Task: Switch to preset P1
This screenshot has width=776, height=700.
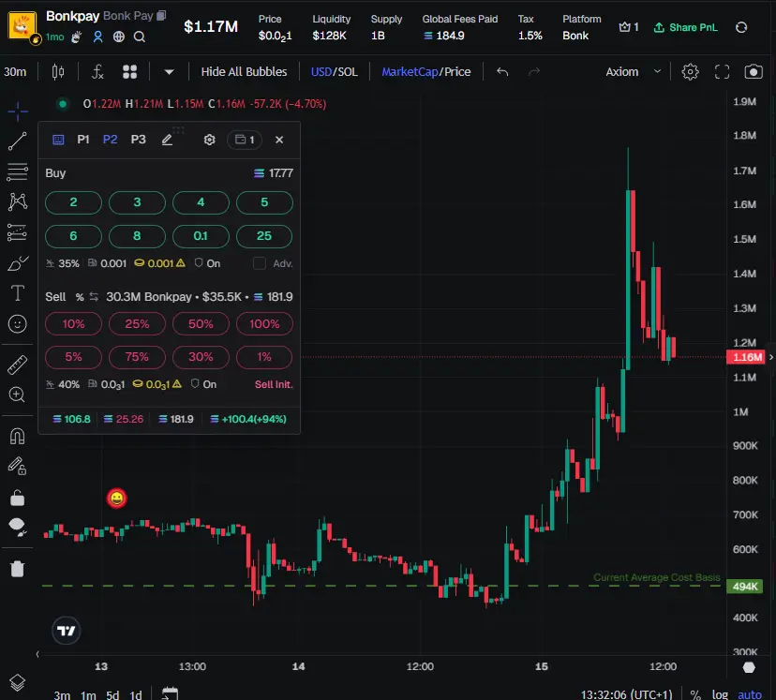Action: pyautogui.click(x=83, y=140)
